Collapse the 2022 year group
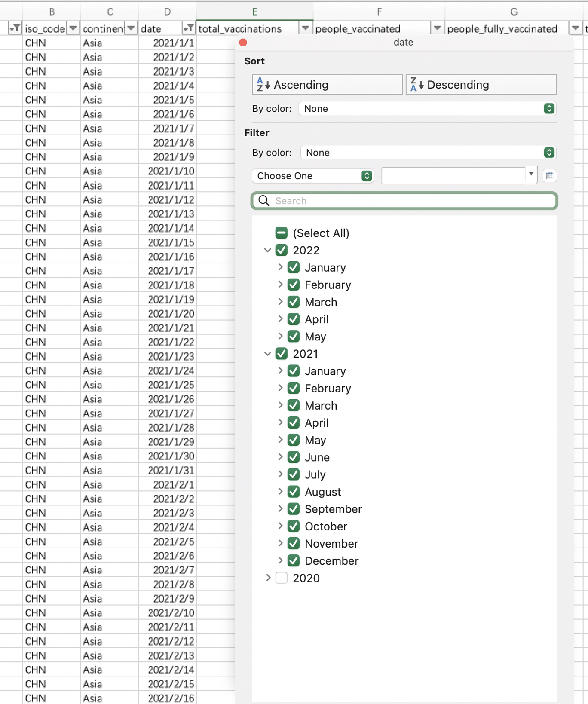This screenshot has height=704, width=588. (267, 250)
